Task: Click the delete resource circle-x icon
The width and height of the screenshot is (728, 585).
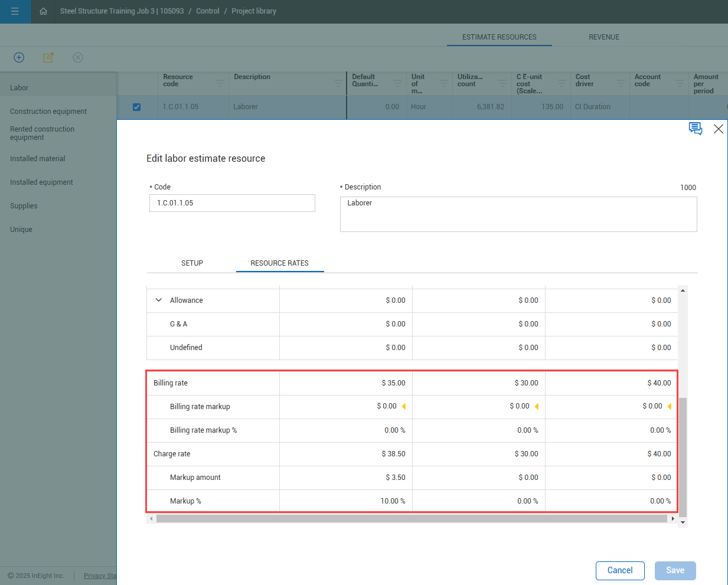Action: (78, 57)
